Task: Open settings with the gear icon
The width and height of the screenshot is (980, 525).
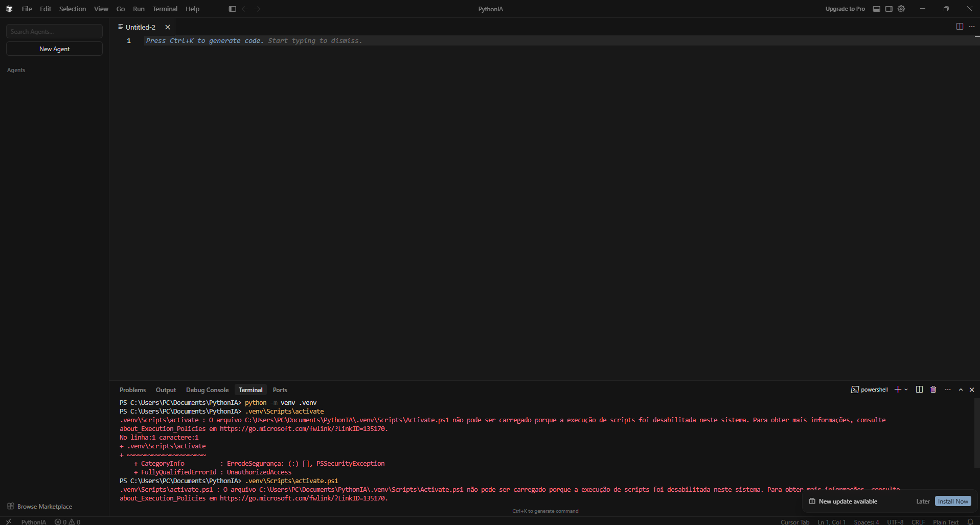Action: point(901,9)
